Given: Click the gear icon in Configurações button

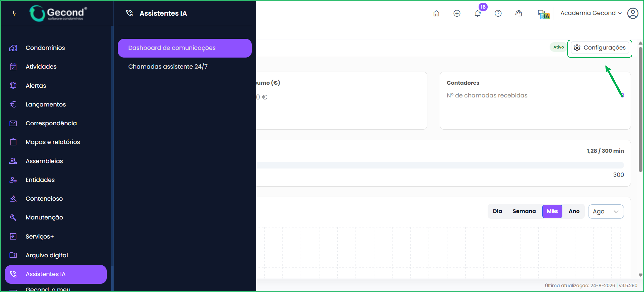Looking at the screenshot, I should click(577, 48).
